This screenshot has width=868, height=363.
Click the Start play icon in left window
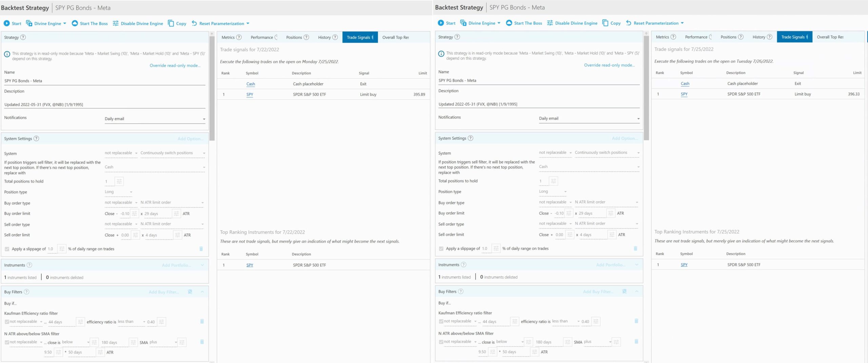[x=7, y=23]
